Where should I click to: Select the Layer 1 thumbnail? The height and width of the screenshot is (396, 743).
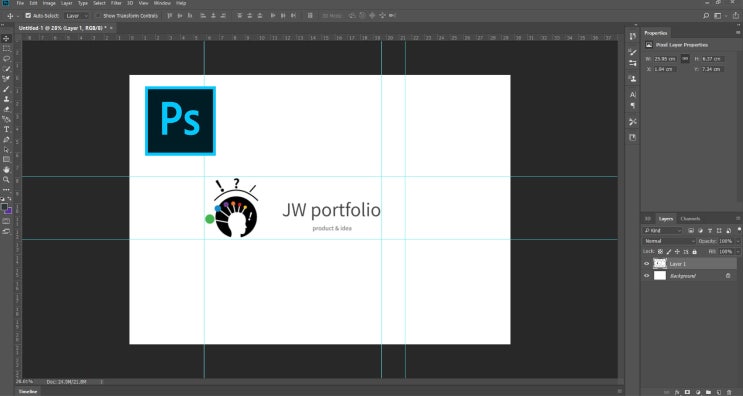coord(660,263)
